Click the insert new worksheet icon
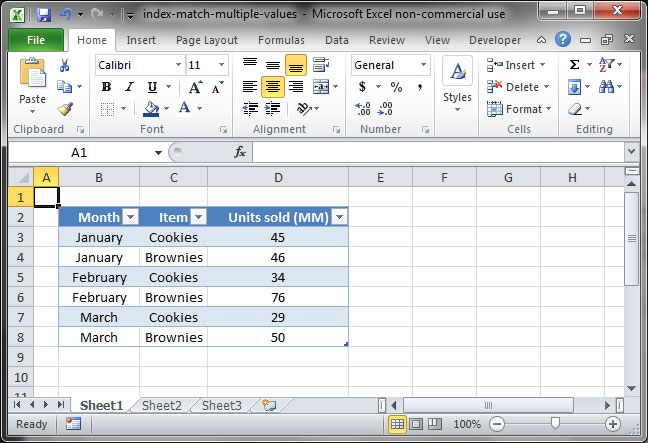648x443 pixels. pyautogui.click(x=268, y=405)
